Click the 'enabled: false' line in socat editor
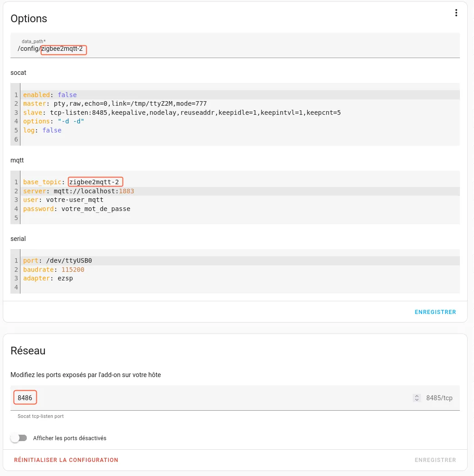This screenshot has width=474, height=476. [x=50, y=95]
